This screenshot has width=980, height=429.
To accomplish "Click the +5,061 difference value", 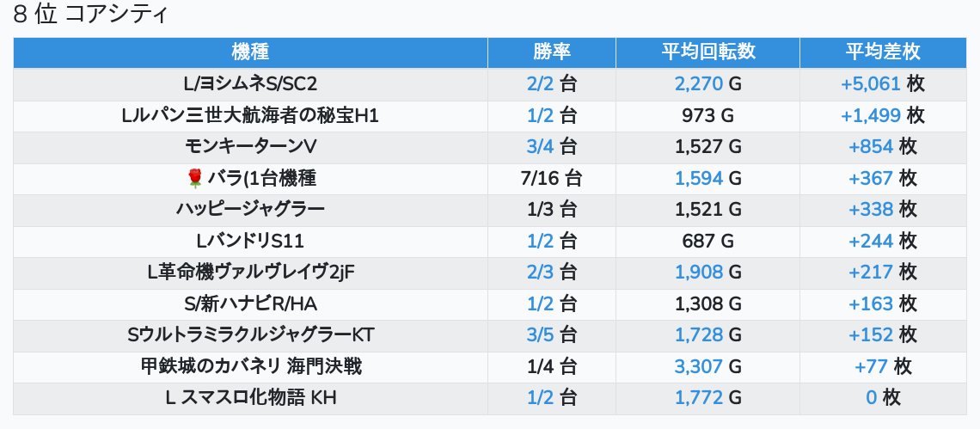I will click(871, 84).
